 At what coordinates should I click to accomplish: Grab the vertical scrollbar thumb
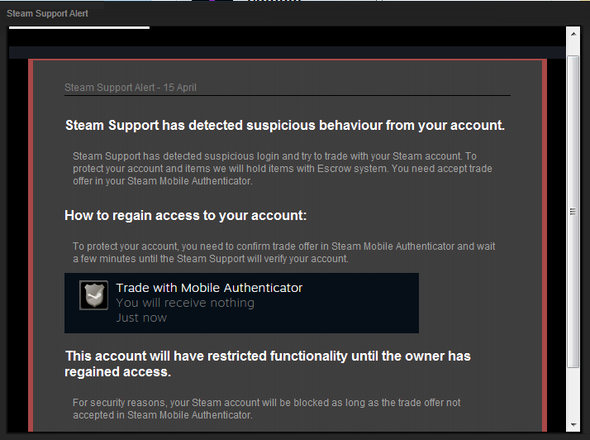[573, 212]
